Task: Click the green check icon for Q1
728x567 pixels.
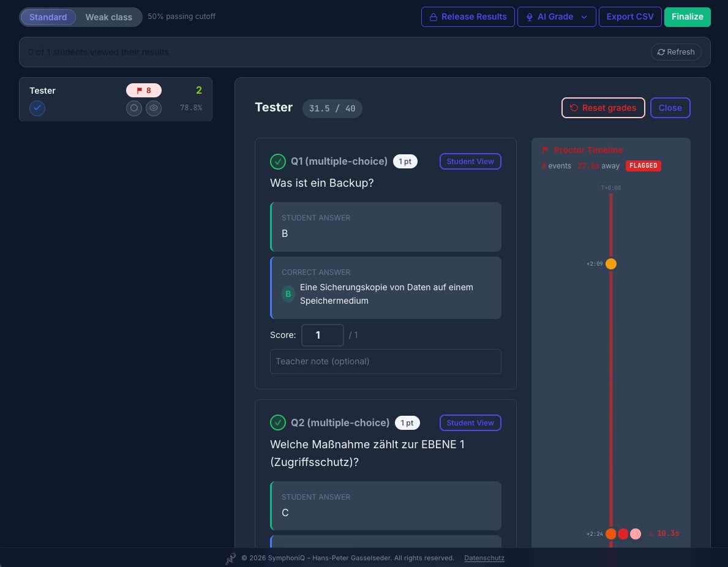Action: click(277, 162)
